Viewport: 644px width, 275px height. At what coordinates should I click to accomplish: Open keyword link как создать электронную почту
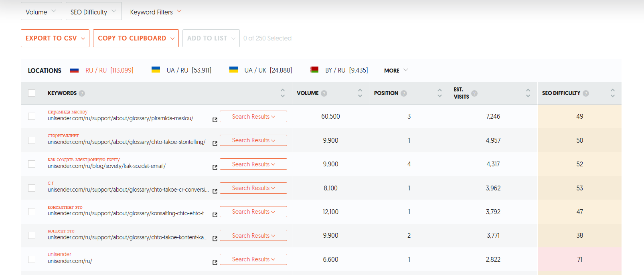coord(84,160)
